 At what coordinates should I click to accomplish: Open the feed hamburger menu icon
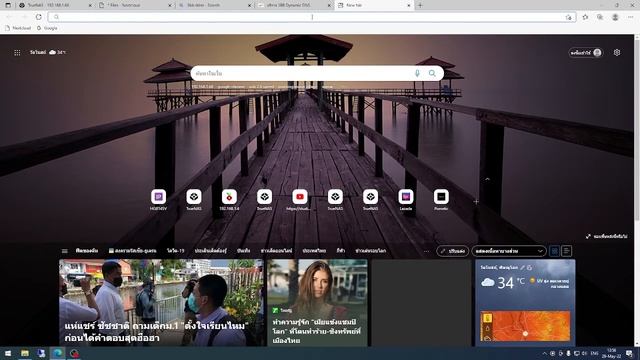coord(64,251)
